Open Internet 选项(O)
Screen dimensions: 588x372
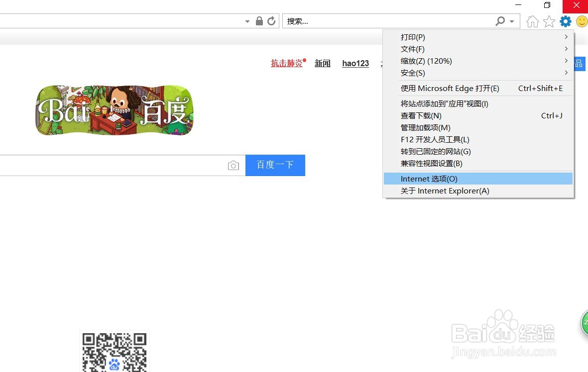478,179
